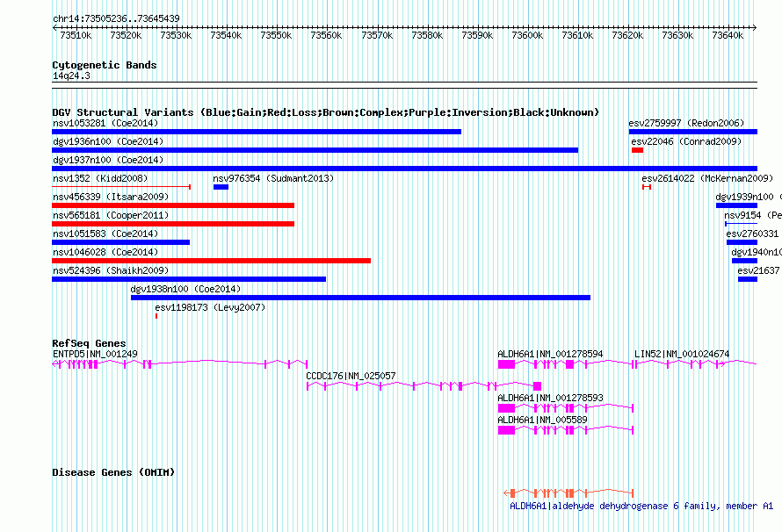
Task: Click the nsv456339 (Itsara2009) label text
Action: tap(111, 197)
